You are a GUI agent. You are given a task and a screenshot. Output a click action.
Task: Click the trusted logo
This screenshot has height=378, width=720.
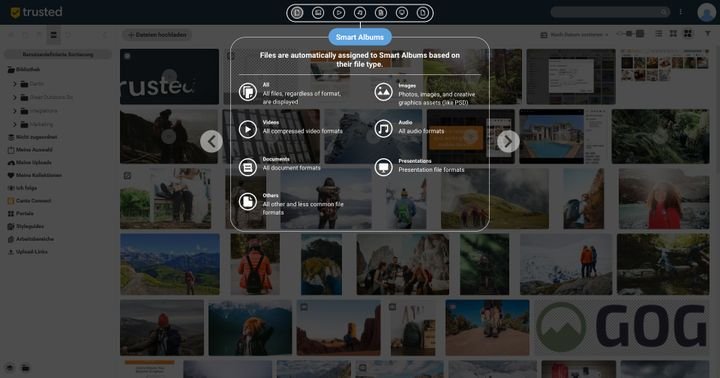[x=36, y=12]
